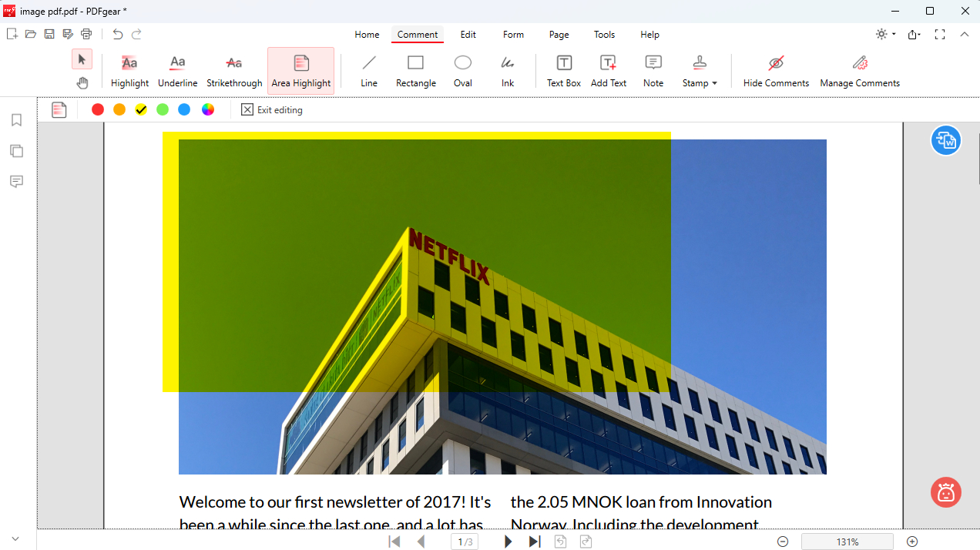Choose the Strikethrough tool
The image size is (980, 550).
tap(234, 71)
